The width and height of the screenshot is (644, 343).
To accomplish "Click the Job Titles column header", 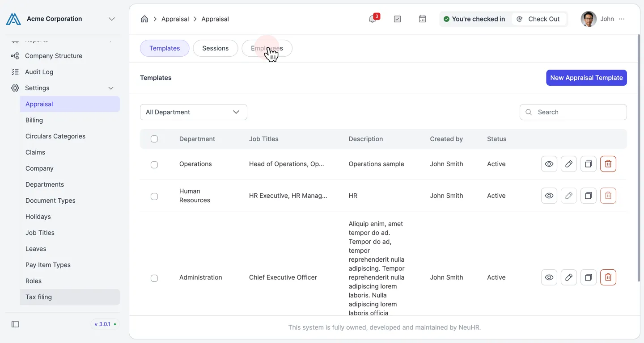I will (264, 139).
